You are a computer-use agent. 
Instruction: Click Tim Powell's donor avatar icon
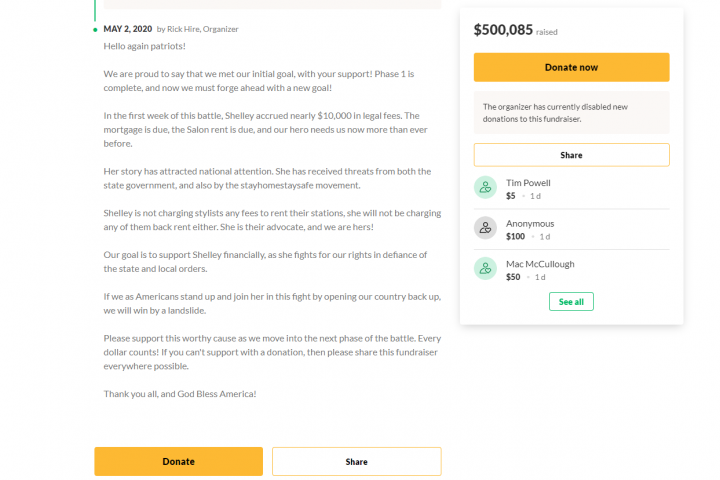485,187
